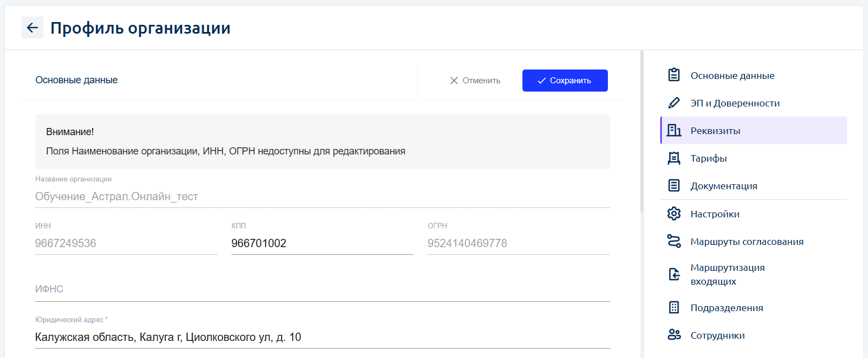This screenshot has width=868, height=358.
Task: Click the Документация document icon
Action: click(674, 185)
